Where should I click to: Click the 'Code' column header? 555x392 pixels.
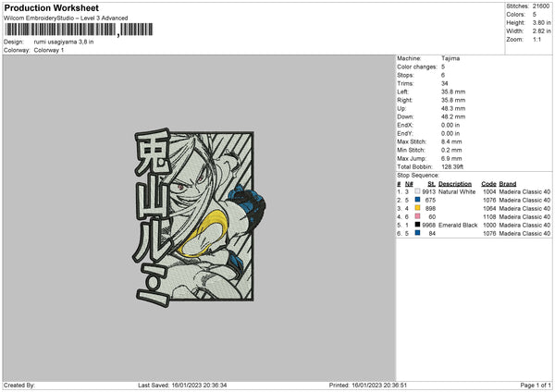point(488,184)
